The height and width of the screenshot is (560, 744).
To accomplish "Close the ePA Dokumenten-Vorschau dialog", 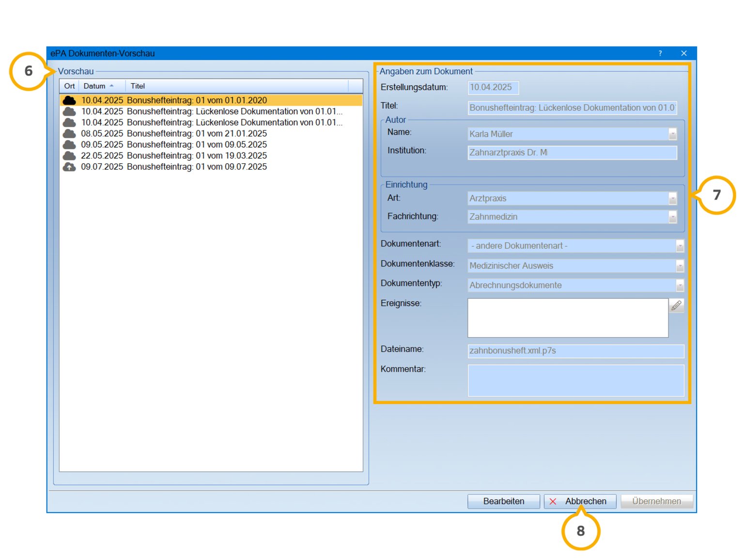I will (683, 53).
